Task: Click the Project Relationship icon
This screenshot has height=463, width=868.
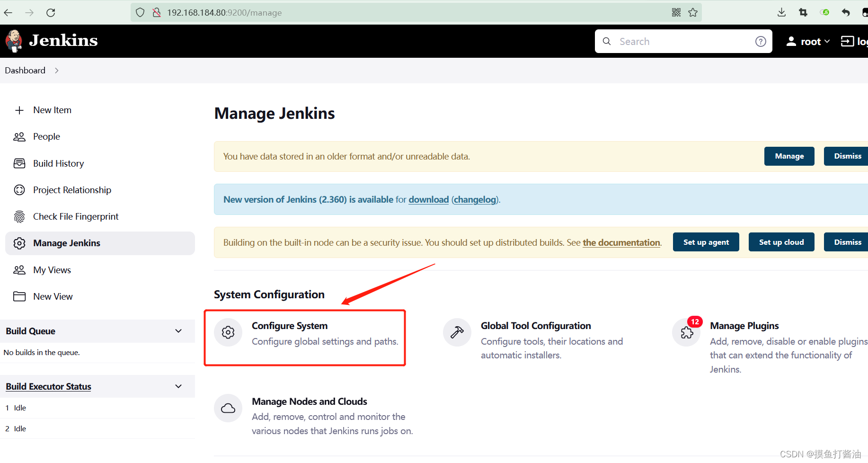Action: tap(19, 190)
